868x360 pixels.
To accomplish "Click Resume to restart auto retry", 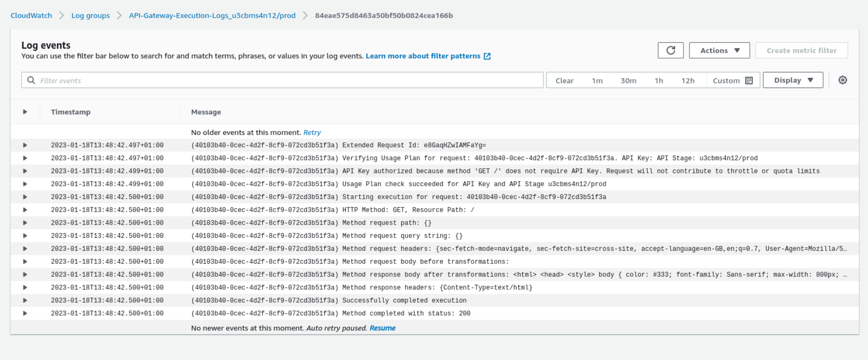I will point(382,328).
